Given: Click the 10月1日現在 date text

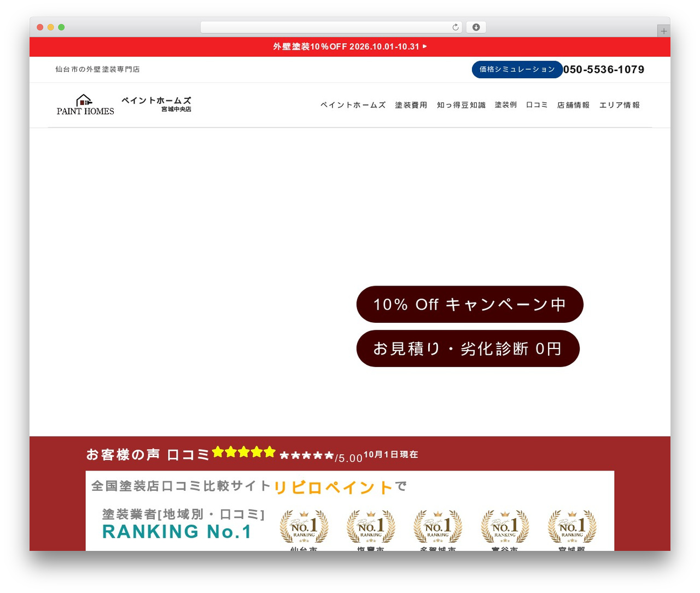Looking at the screenshot, I should click(x=391, y=455).
